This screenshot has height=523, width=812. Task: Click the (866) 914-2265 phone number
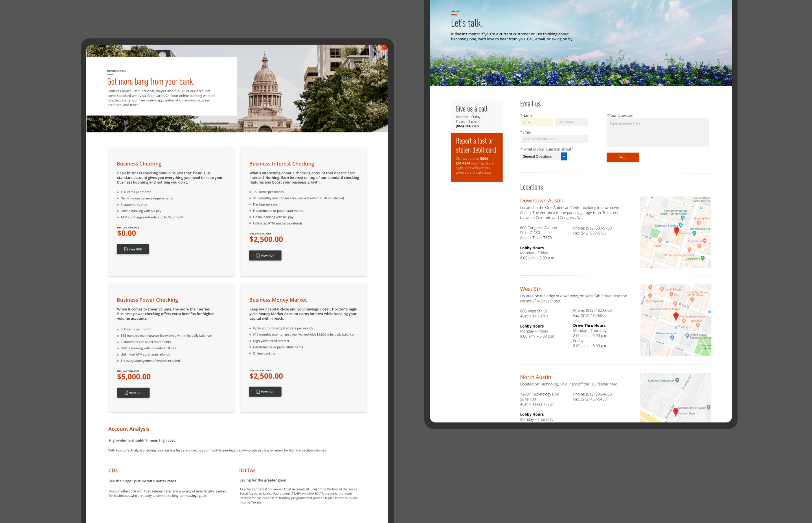(x=467, y=126)
